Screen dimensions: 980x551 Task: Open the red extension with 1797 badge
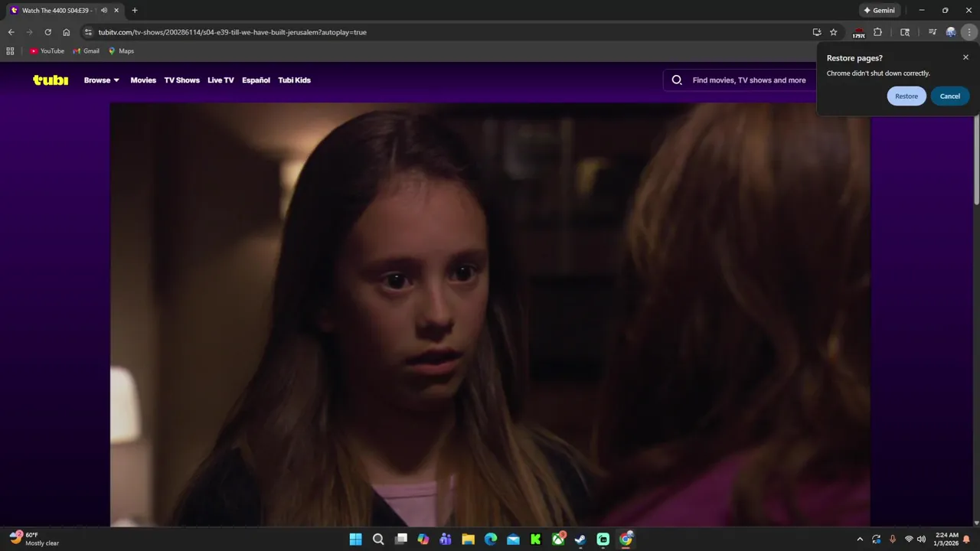tap(859, 33)
